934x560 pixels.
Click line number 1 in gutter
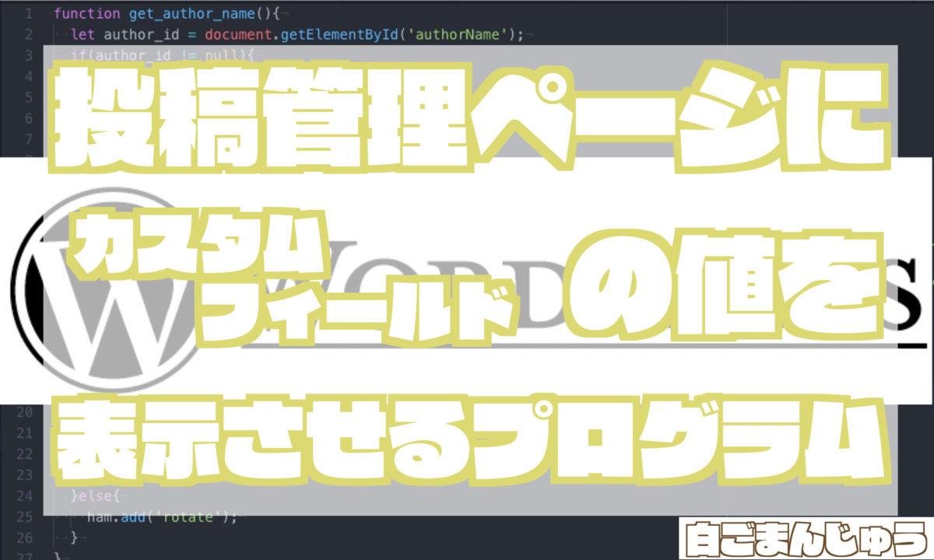coord(28,13)
